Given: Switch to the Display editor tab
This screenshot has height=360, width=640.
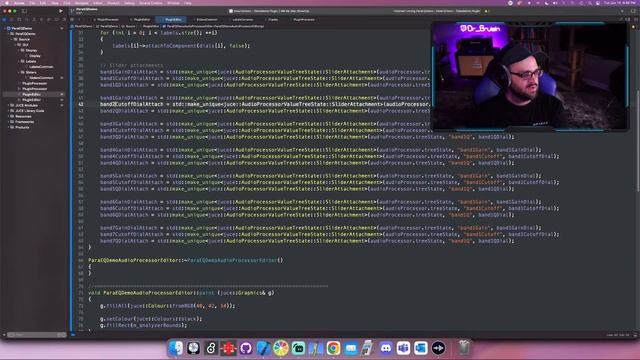Looking at the screenshot, I should point(273,20).
